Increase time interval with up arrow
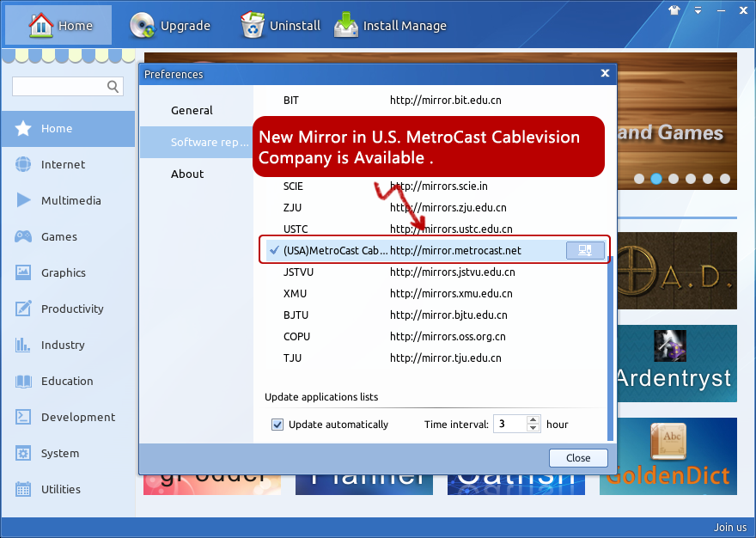 (x=533, y=419)
